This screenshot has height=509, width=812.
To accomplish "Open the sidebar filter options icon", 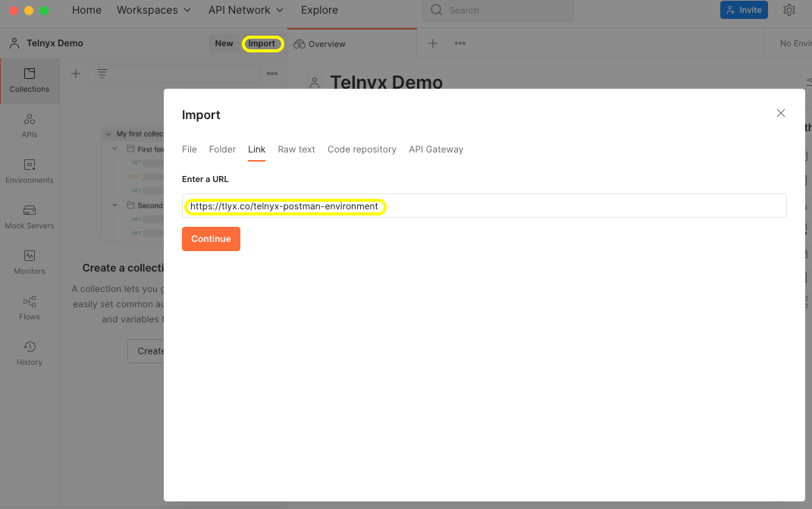I will point(102,74).
